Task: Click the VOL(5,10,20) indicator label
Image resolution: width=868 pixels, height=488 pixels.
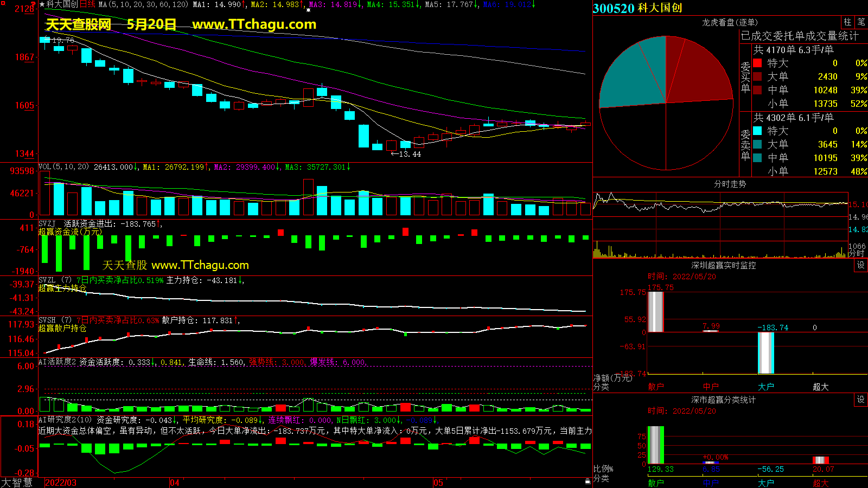Action: (64, 167)
